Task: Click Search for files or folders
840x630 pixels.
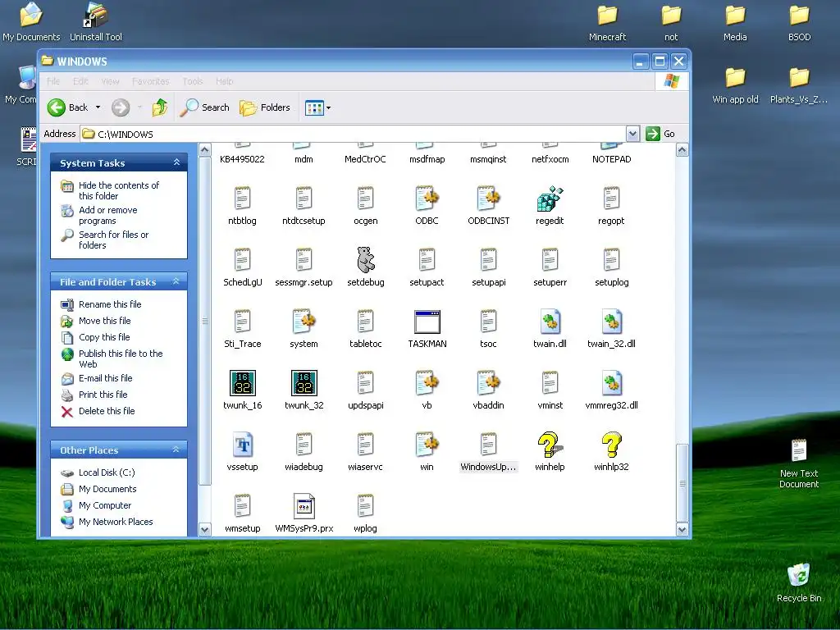Action: [113, 240]
